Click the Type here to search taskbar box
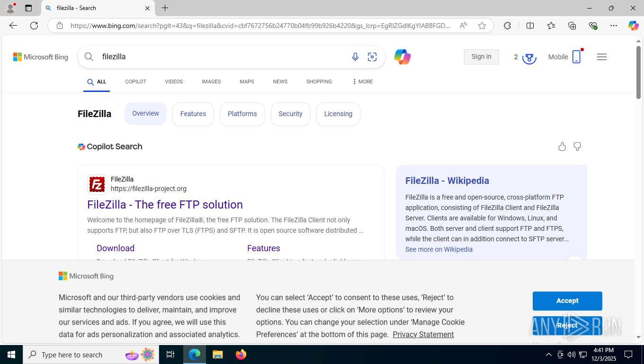 [x=91, y=355]
